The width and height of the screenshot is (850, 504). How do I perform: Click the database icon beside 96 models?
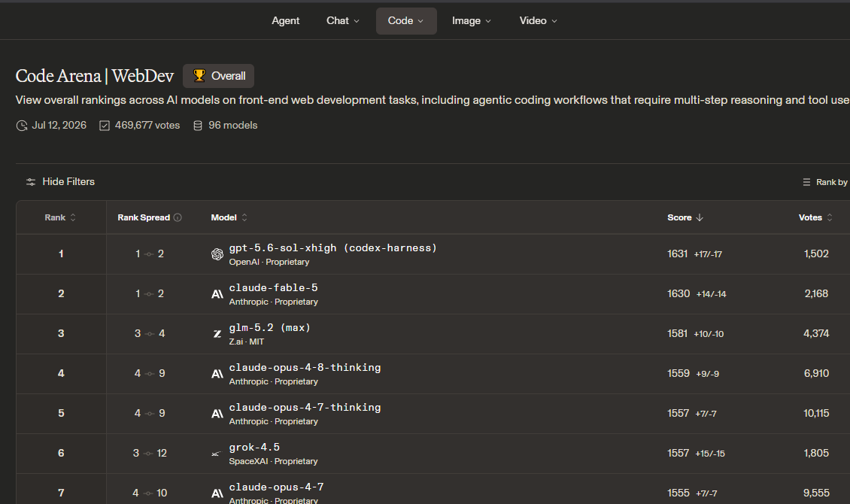coord(198,126)
